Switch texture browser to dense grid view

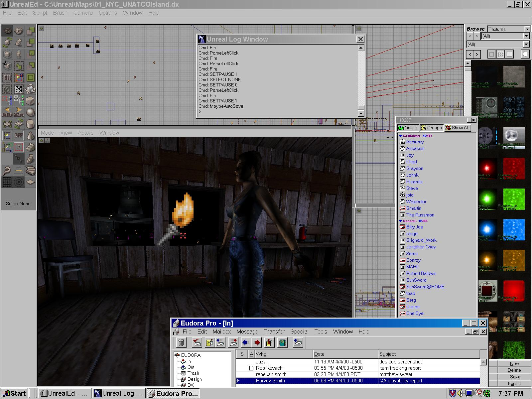coord(510,54)
